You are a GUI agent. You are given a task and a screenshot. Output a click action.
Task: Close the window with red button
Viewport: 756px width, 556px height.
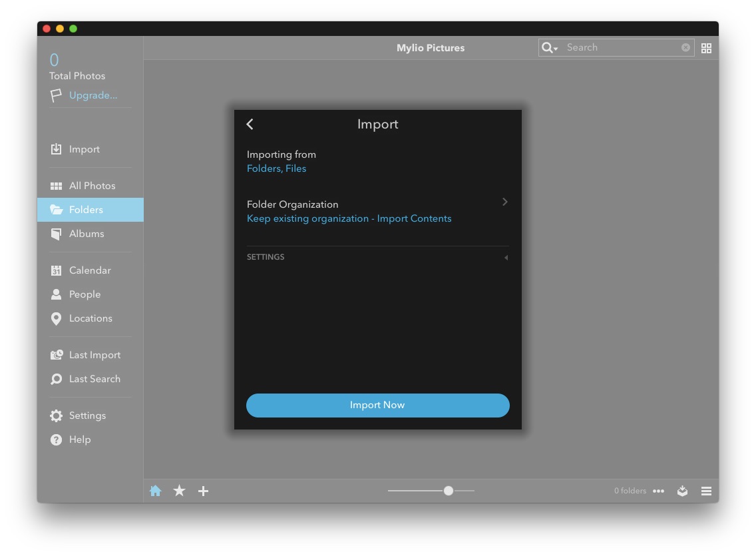(47, 29)
